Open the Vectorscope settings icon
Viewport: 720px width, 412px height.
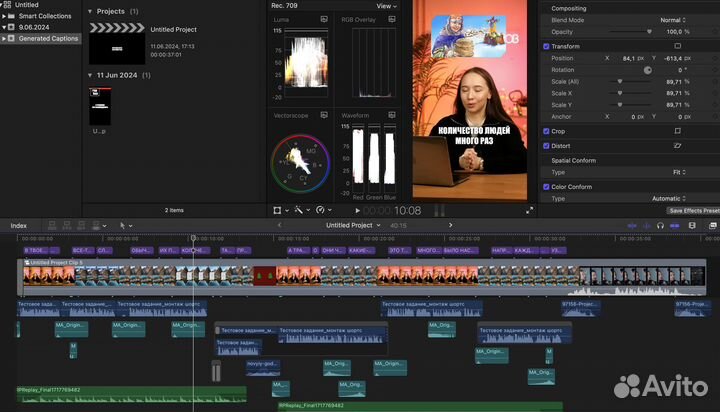[x=323, y=115]
